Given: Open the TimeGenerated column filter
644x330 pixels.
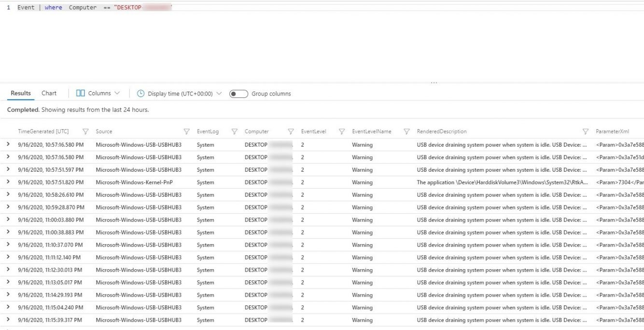Looking at the screenshot, I should (85, 131).
